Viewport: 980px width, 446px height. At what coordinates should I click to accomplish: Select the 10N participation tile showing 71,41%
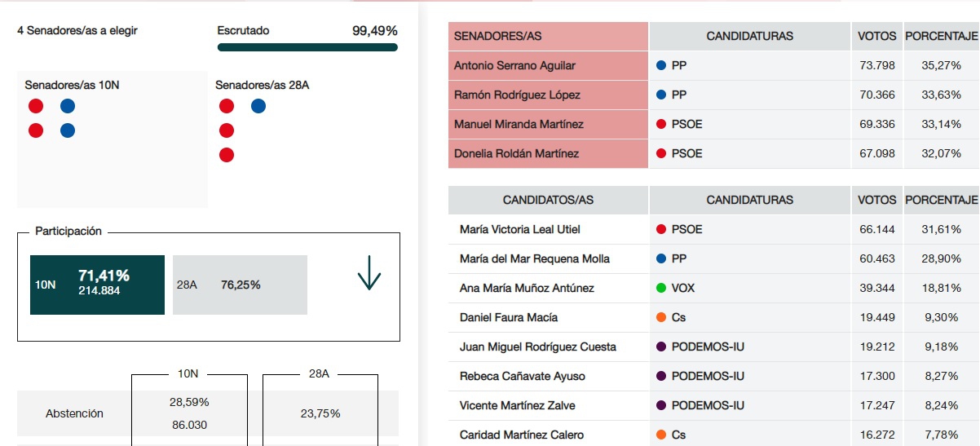(97, 285)
